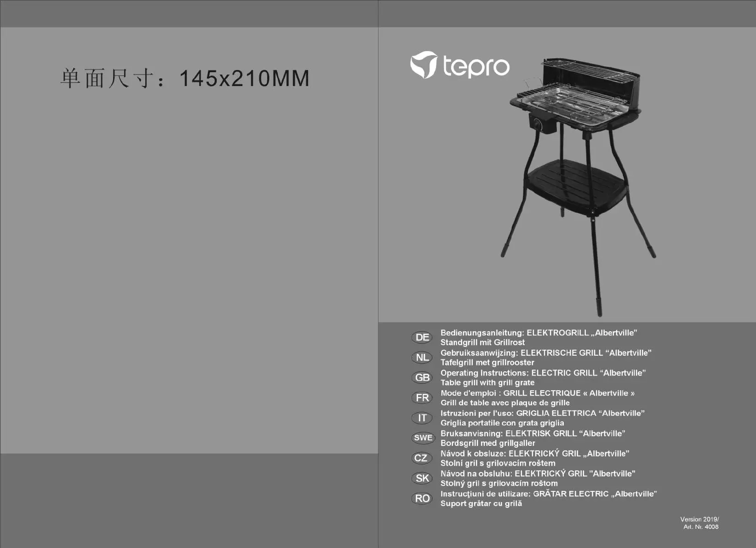Click the SK language badge
The width and height of the screenshot is (756, 548).
pos(422,479)
